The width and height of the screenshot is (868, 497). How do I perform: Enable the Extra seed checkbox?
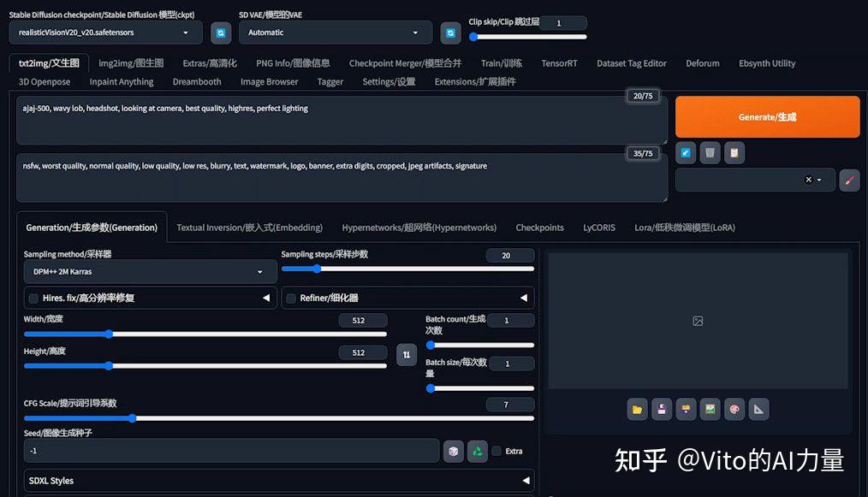point(496,451)
